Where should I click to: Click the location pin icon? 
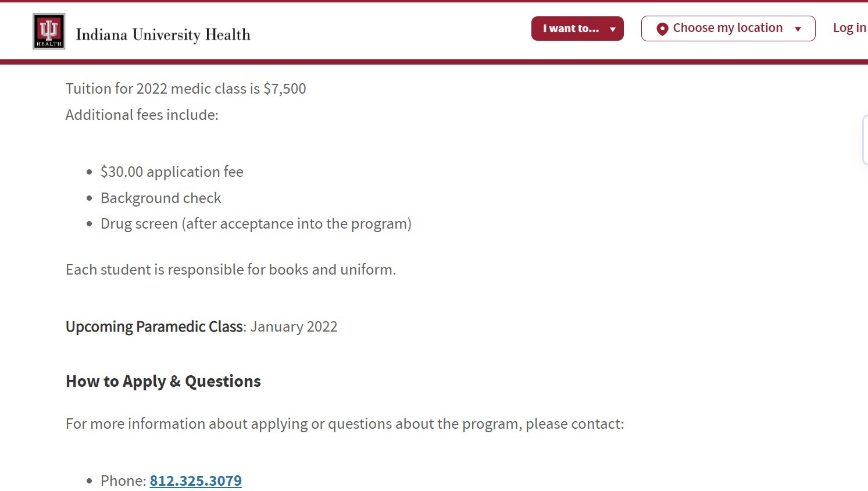pyautogui.click(x=662, y=29)
